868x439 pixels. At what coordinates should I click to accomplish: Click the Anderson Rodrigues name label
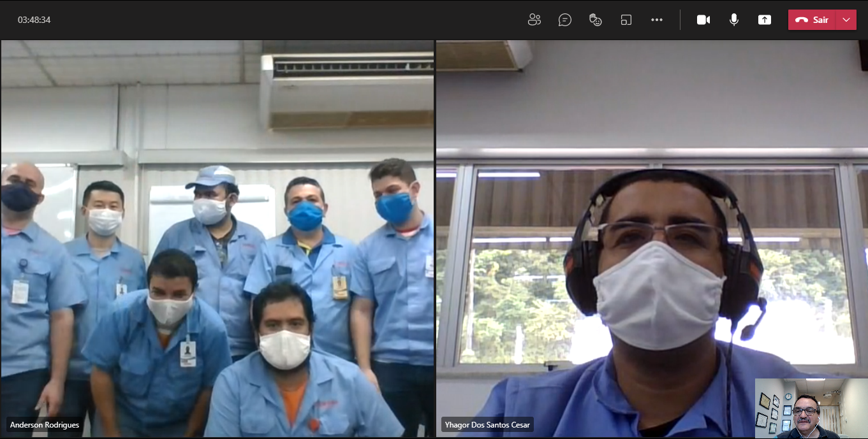(45, 424)
